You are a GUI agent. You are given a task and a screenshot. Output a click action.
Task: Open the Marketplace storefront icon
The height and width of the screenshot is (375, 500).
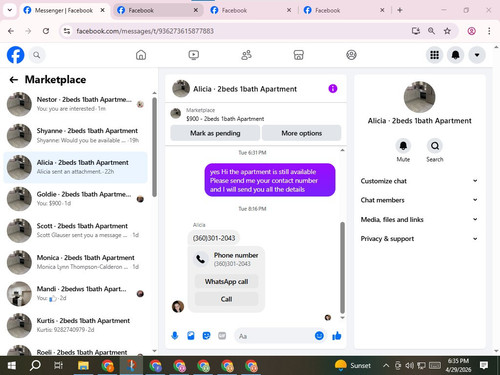tap(299, 55)
